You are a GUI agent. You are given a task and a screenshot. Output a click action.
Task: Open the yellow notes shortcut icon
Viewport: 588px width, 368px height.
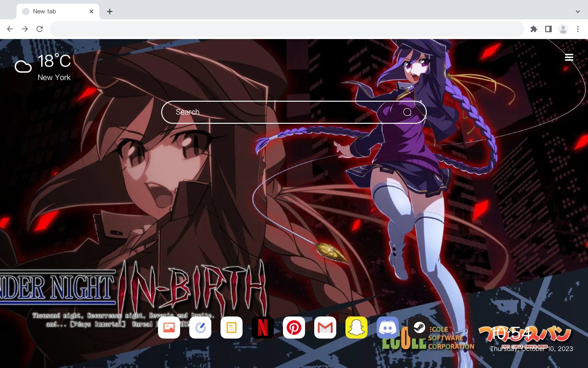[x=232, y=328]
